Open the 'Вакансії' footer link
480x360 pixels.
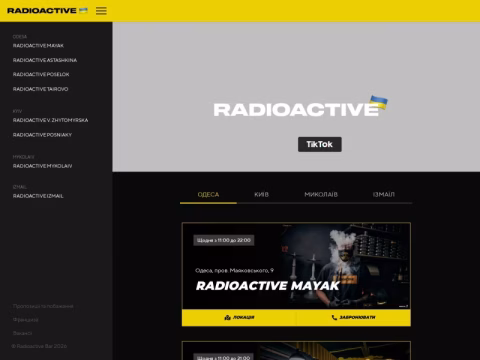point(22,333)
